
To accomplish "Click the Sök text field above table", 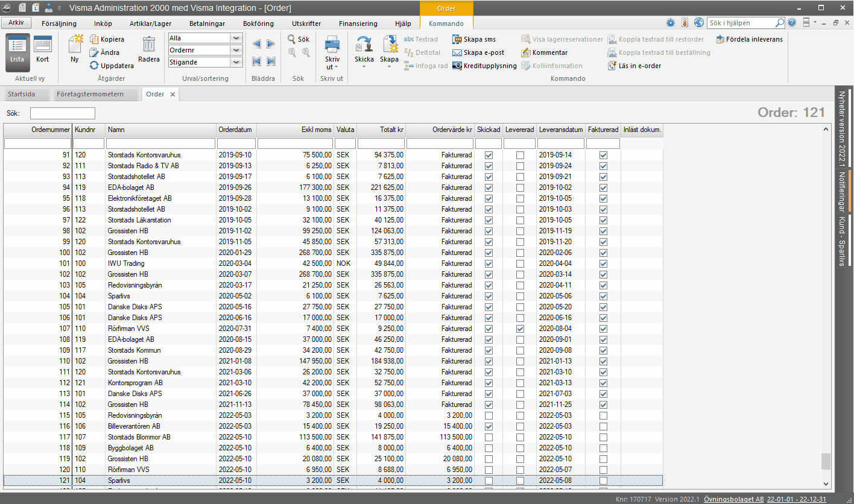I will pos(63,113).
